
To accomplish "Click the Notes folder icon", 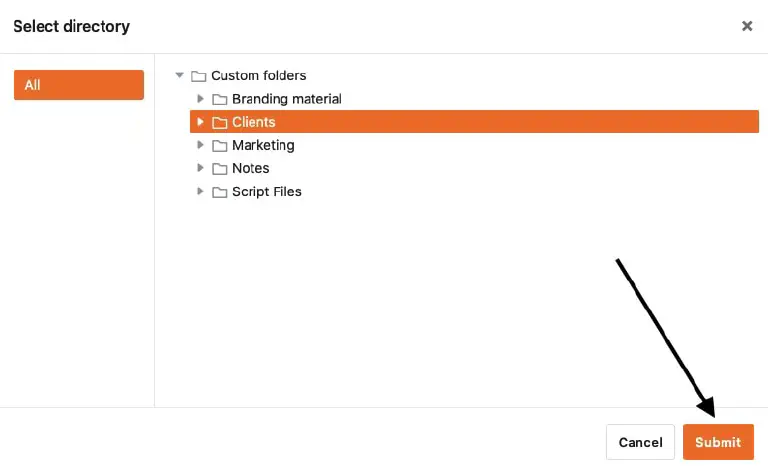I will [219, 169].
